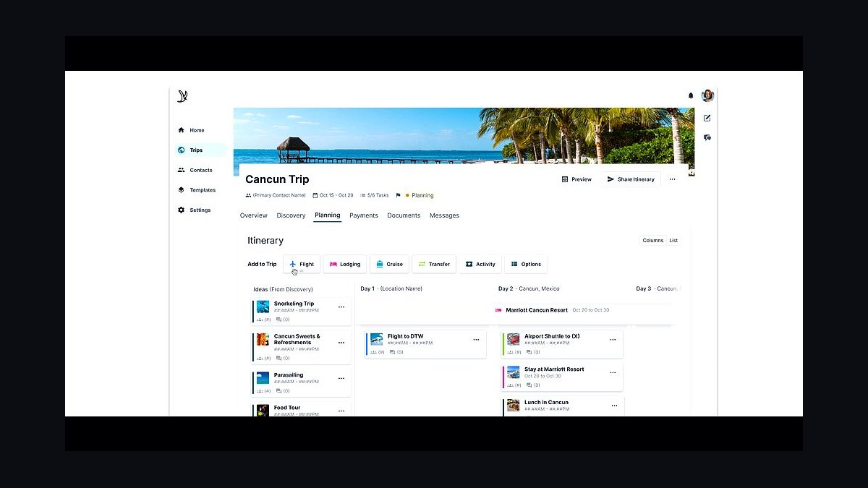Viewport: 868px width, 488px height.
Task: Open the user profile avatar
Action: coord(707,95)
